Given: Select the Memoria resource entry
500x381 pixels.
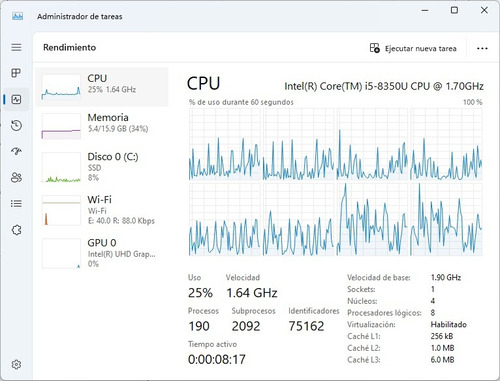Looking at the screenshot, I should click(x=102, y=126).
